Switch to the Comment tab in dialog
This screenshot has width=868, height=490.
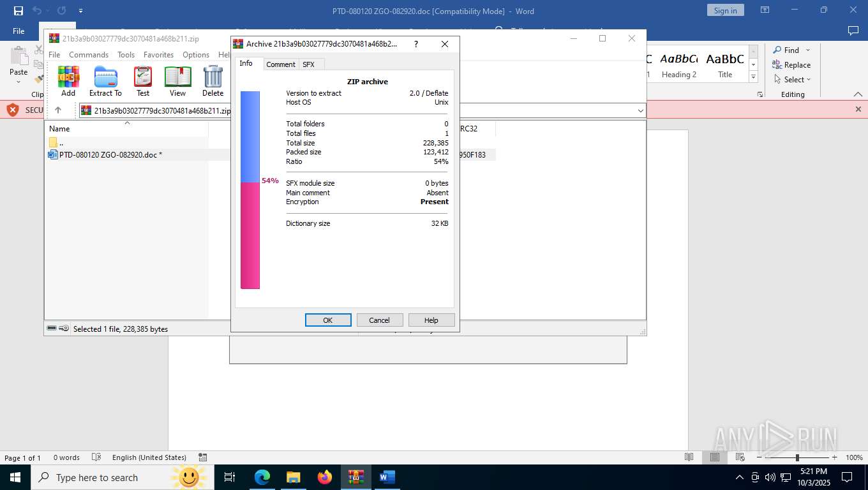pos(280,64)
